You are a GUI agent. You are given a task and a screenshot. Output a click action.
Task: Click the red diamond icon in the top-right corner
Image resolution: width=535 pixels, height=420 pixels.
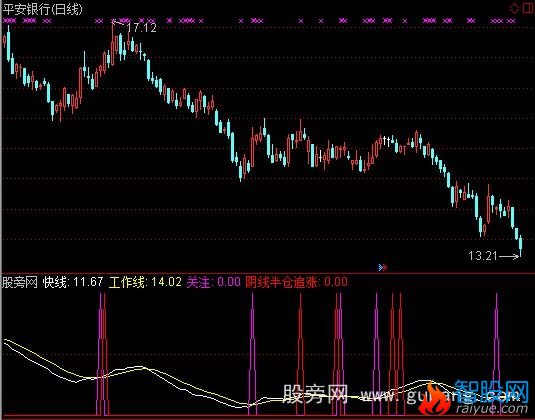coord(514,8)
